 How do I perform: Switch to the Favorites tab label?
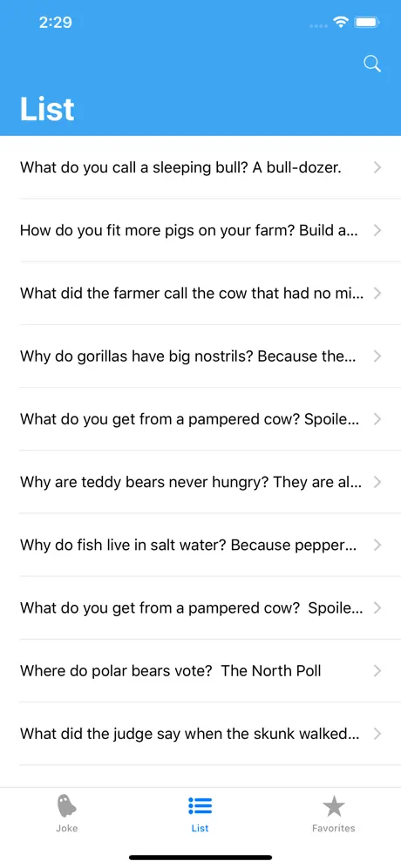(x=333, y=828)
